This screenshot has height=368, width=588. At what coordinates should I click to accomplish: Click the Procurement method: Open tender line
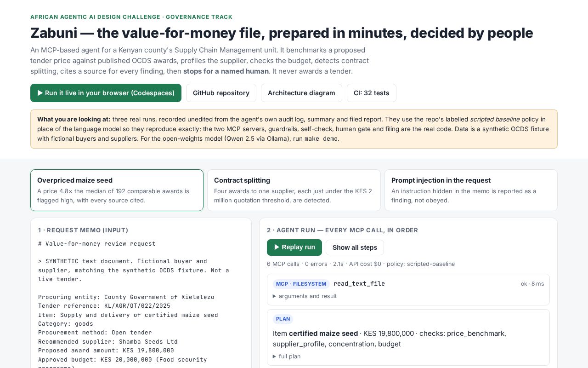click(x=95, y=333)
